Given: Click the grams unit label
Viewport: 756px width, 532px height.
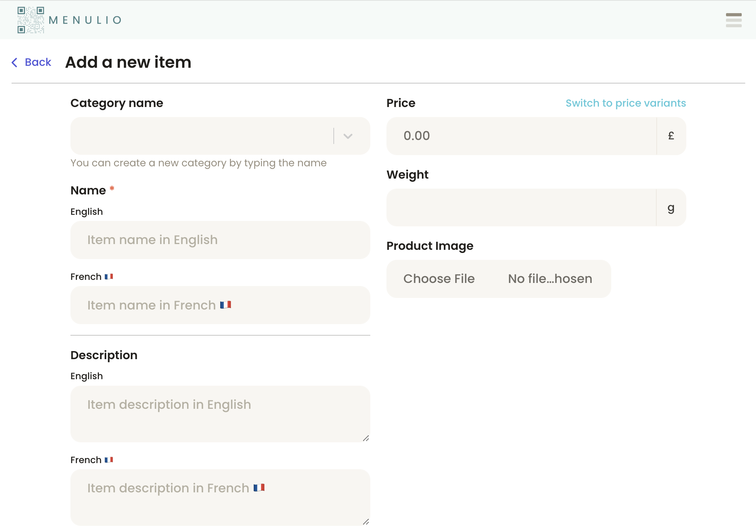Looking at the screenshot, I should click(x=671, y=207).
